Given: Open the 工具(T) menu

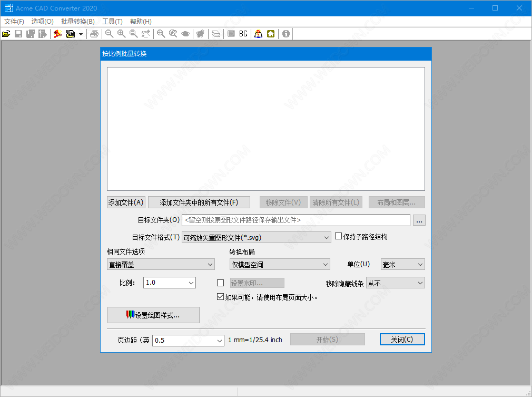Looking at the screenshot, I should tap(112, 22).
